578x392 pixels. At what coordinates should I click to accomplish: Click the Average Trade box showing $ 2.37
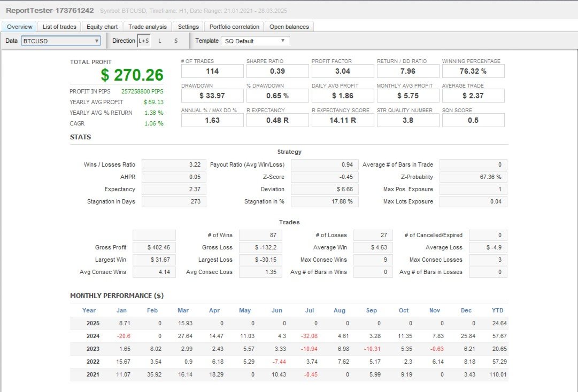(x=473, y=96)
